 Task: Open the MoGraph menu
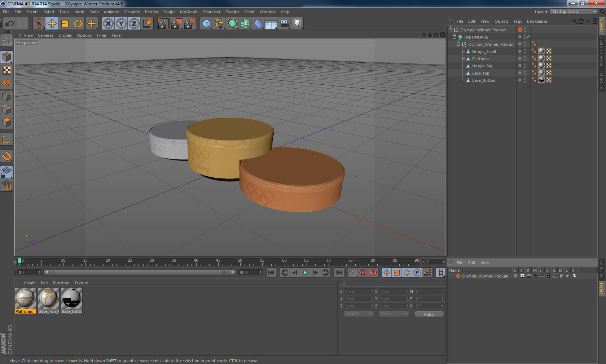pos(189,12)
